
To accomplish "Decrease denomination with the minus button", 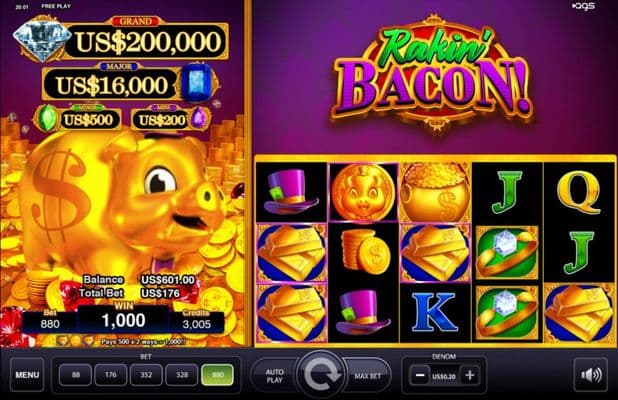I will click(x=420, y=375).
